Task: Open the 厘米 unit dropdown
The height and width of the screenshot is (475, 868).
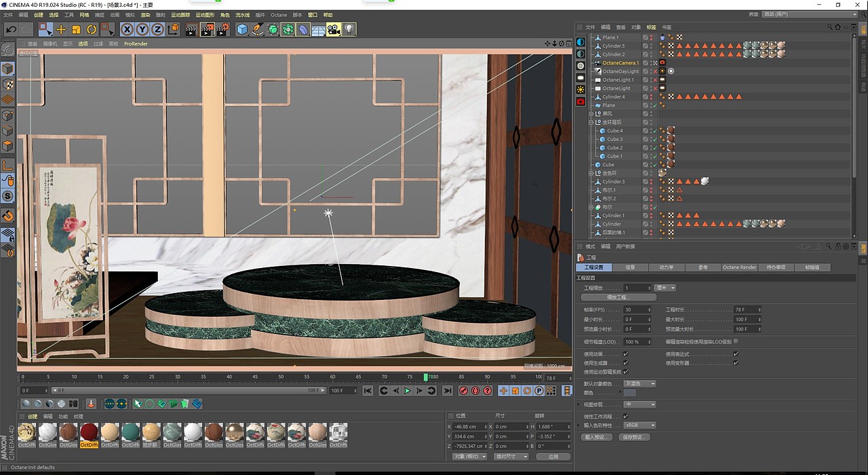Action: tap(665, 288)
